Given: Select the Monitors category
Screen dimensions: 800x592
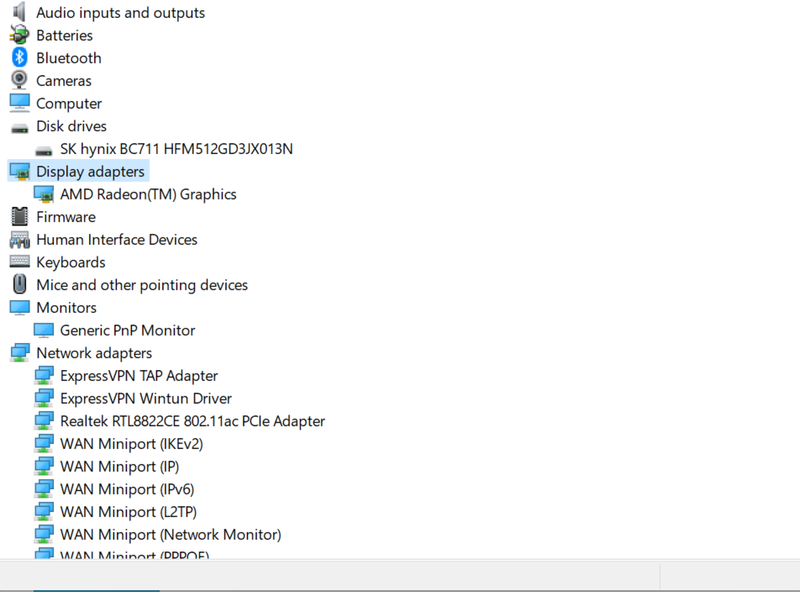Looking at the screenshot, I should pos(66,308).
